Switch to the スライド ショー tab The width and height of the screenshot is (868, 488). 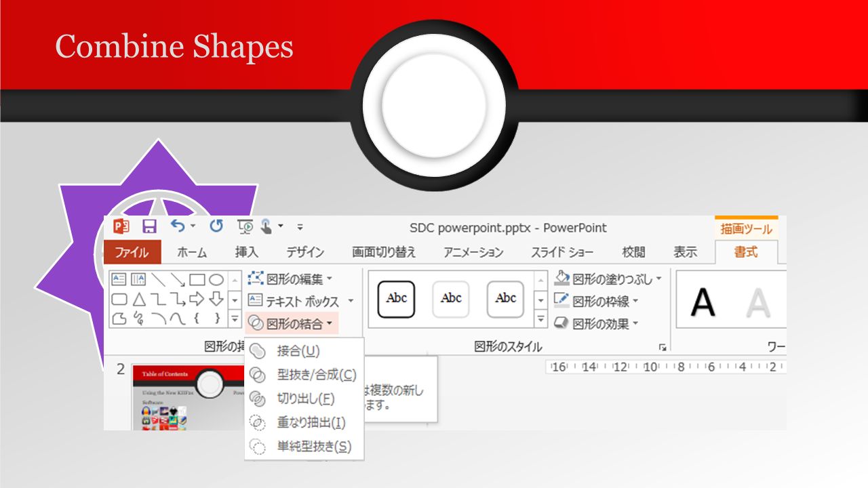click(x=562, y=252)
